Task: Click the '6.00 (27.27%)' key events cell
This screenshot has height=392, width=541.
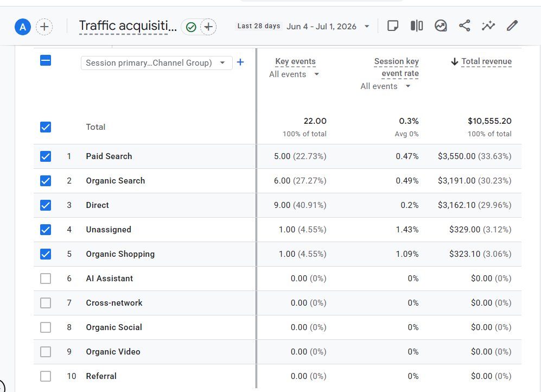Action: pyautogui.click(x=300, y=181)
